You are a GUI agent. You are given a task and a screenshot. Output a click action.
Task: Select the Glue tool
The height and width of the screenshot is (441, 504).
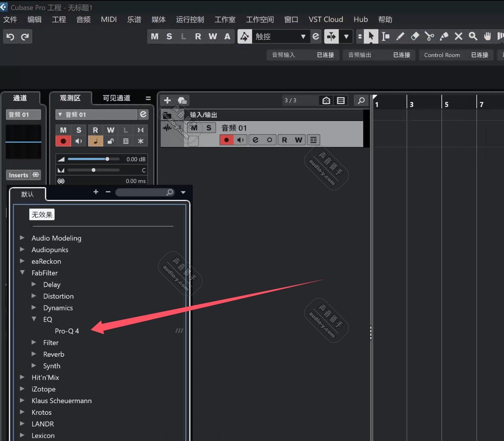[444, 36]
